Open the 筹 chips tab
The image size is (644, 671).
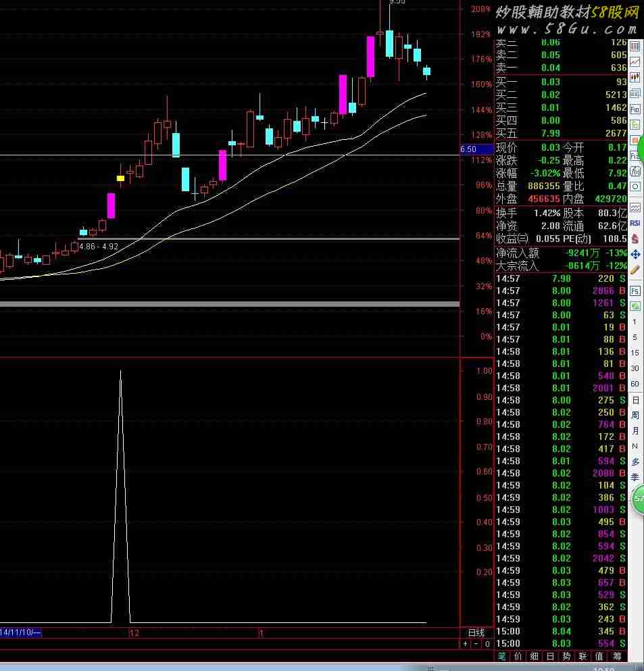[616, 656]
